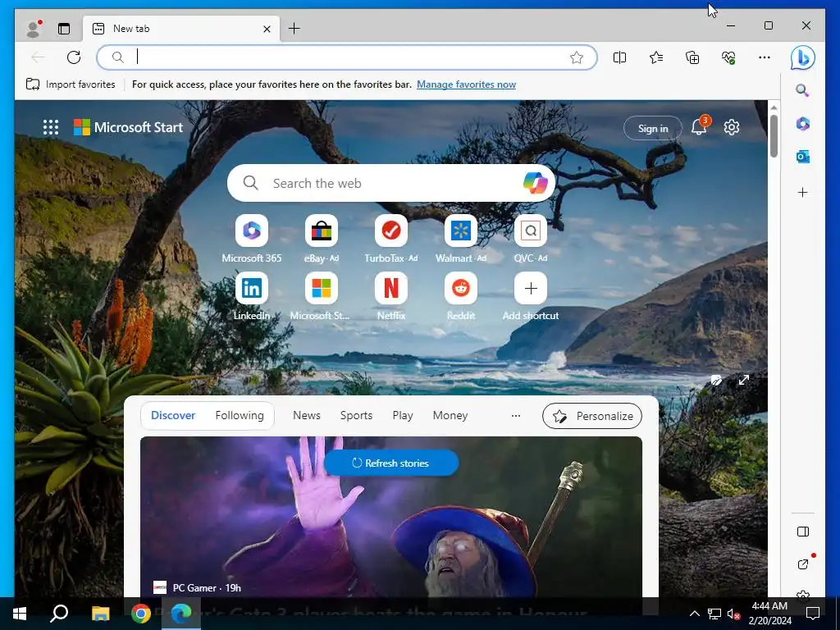
Task: Expand more feed categories ellipsis
Action: pyautogui.click(x=516, y=416)
